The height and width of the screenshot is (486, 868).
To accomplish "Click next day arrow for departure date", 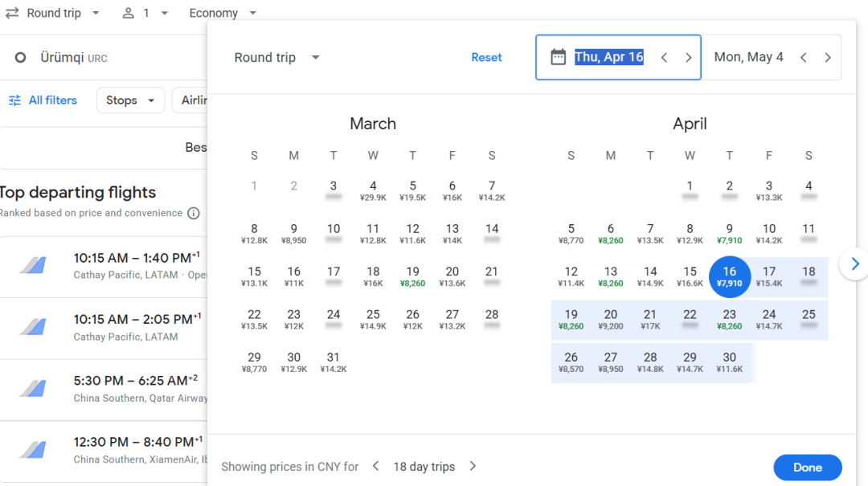I will point(689,58).
